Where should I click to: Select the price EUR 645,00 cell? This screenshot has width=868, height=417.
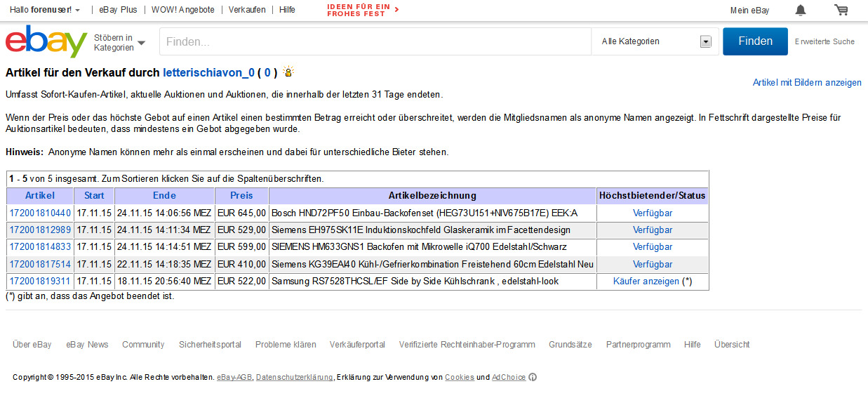pos(241,213)
